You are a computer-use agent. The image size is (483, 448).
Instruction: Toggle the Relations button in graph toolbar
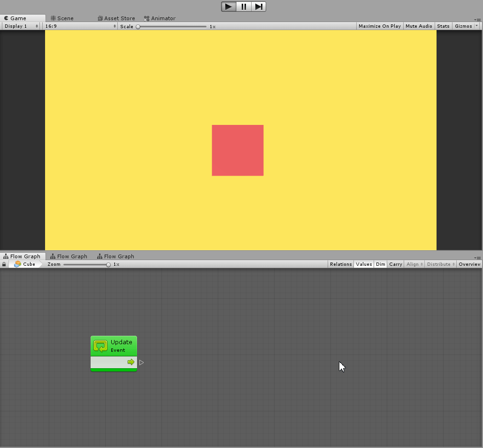point(340,264)
